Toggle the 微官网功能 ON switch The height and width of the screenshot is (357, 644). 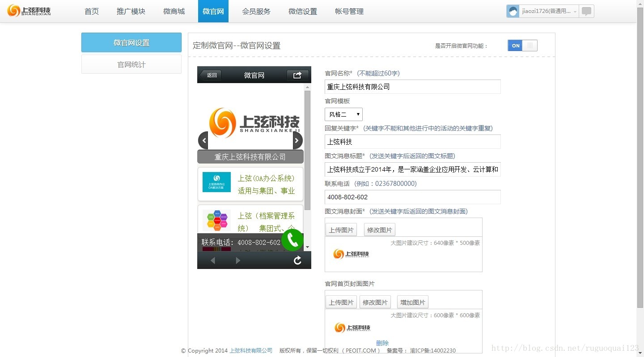point(522,46)
